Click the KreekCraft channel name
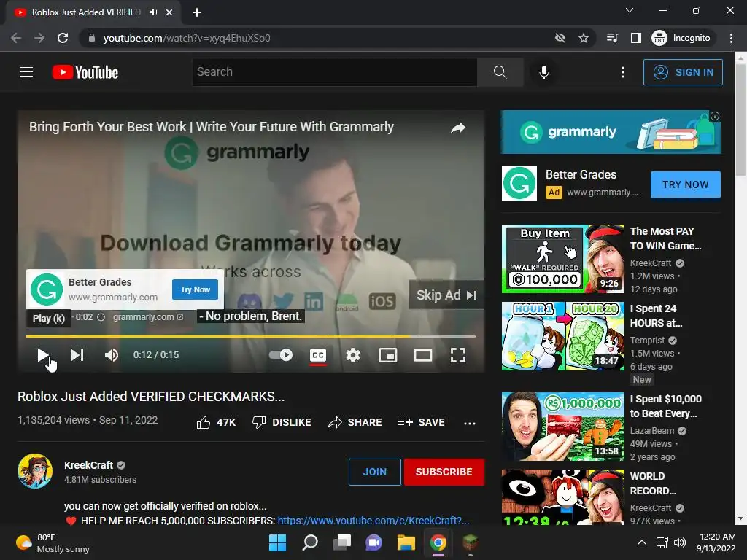Image resolution: width=747 pixels, height=560 pixels. [88, 465]
